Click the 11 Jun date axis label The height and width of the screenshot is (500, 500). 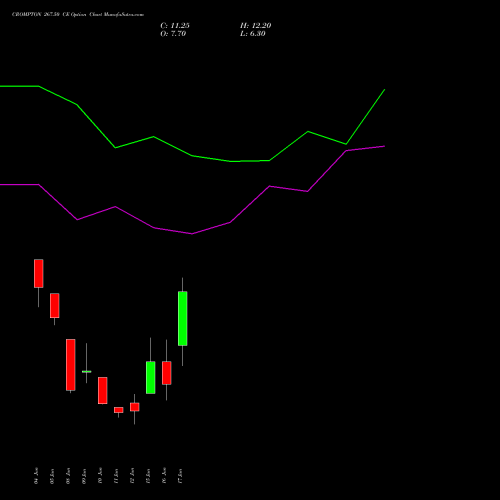pos(116,476)
